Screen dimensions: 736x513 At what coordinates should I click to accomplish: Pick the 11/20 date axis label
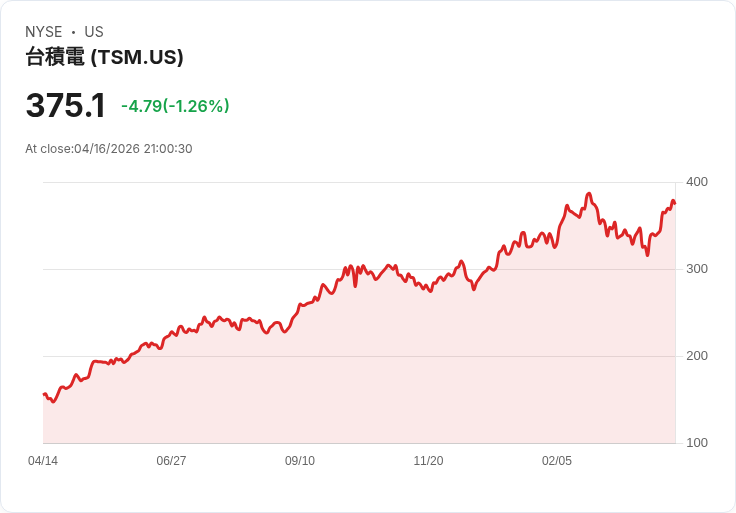point(428,461)
